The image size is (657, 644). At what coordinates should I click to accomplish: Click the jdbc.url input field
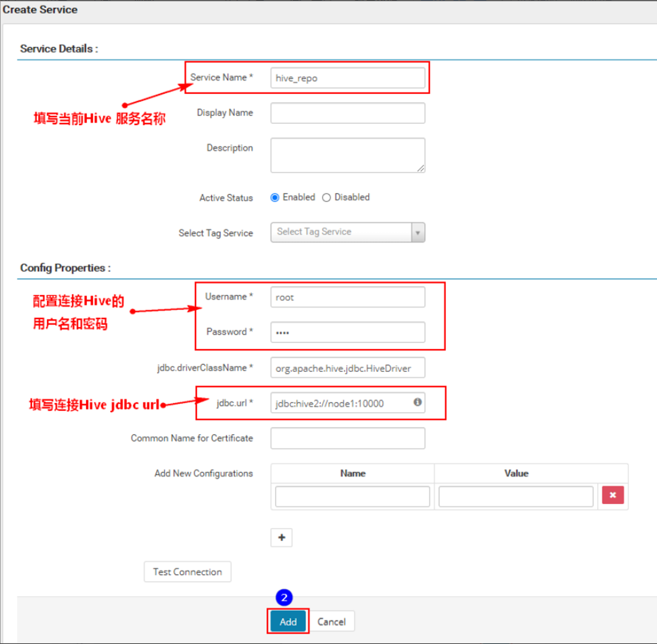(348, 403)
